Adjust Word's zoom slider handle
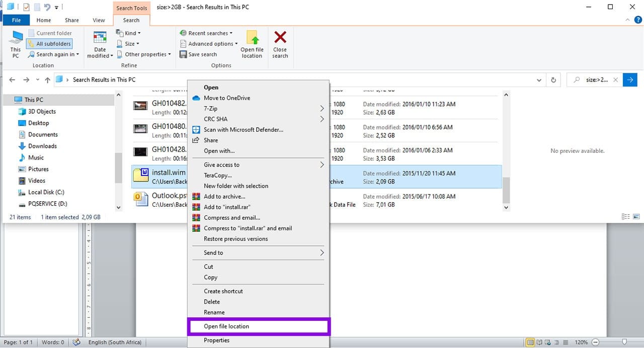The height and width of the screenshot is (348, 644). pyautogui.click(x=624, y=342)
